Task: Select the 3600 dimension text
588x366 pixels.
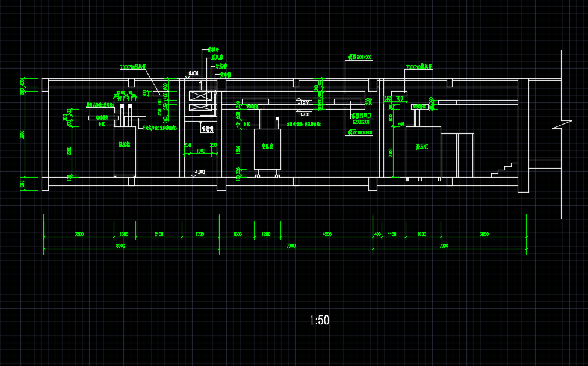Action: (x=484, y=234)
